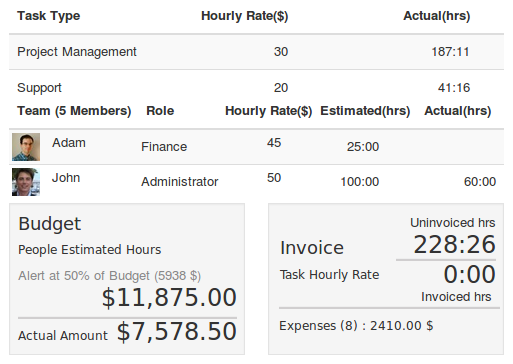Image resolution: width=513 pixels, height=364 pixels.
Task: Click John's estimated hours 100:00
Action: pyautogui.click(x=360, y=182)
